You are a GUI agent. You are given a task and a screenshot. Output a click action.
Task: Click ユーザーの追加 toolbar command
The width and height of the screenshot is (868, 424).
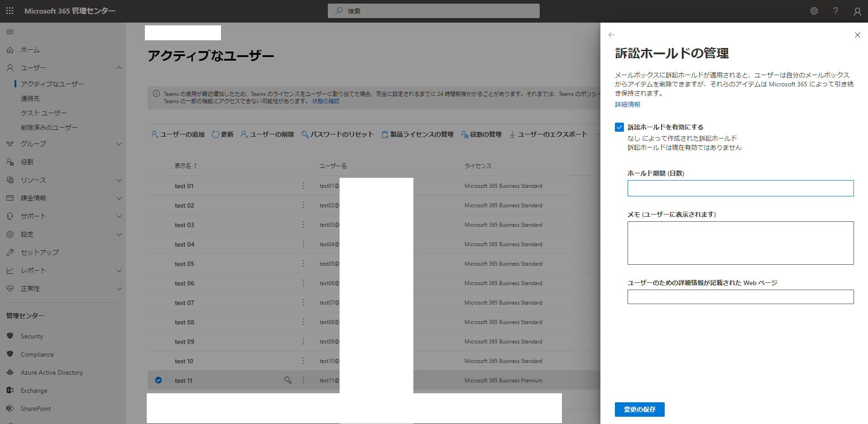tap(178, 134)
